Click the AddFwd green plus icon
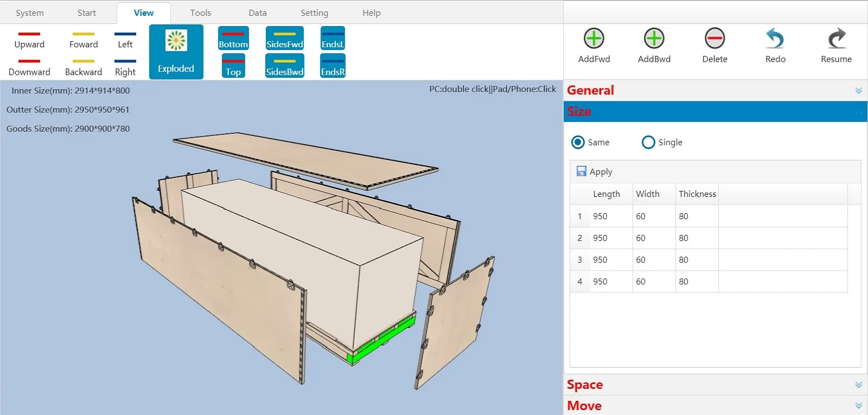 coord(594,39)
